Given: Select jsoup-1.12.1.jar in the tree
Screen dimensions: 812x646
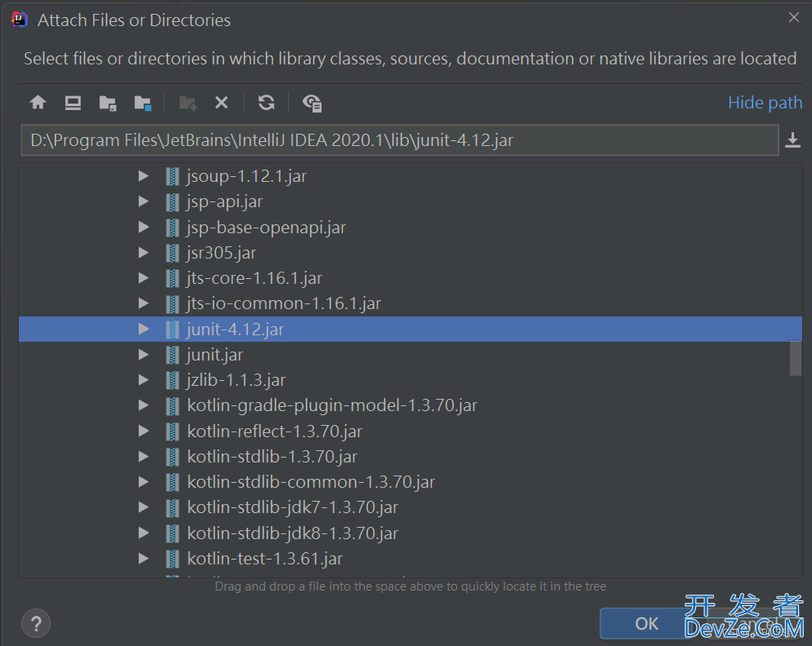Looking at the screenshot, I should point(246,176).
